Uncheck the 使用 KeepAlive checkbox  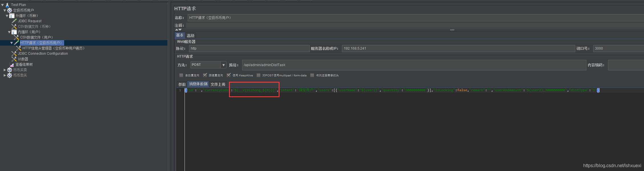[x=228, y=75]
